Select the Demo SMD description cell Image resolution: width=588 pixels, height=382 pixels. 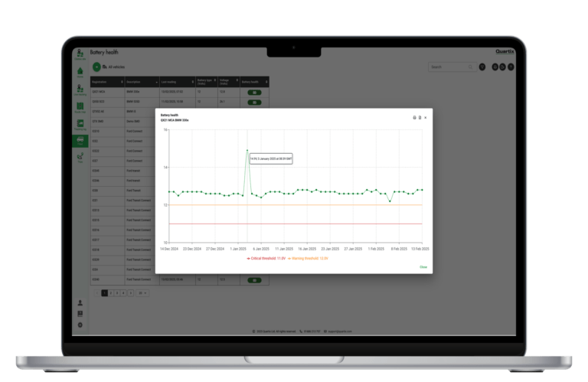[142, 122]
